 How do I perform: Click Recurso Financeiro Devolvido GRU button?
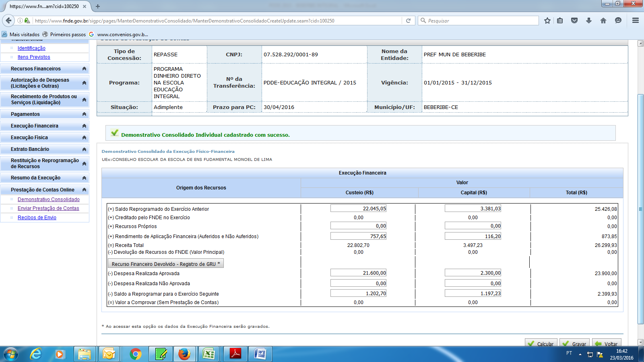click(x=165, y=264)
